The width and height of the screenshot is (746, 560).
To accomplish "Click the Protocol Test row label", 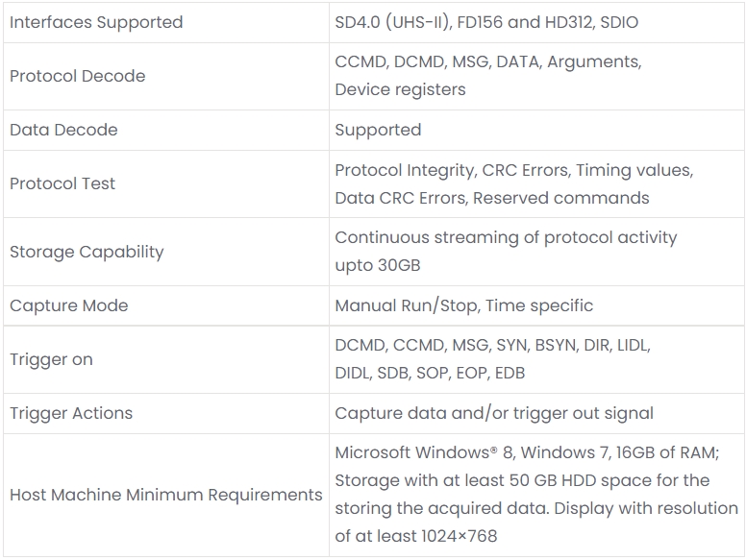I will [62, 183].
